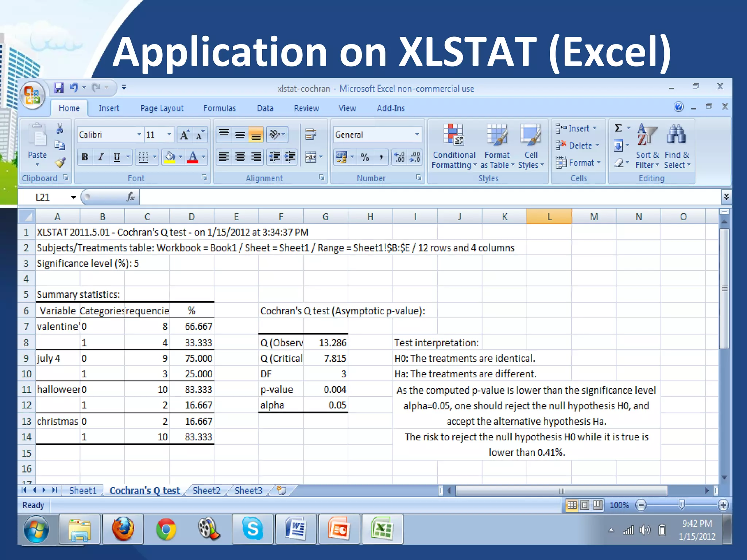
Task: Toggle Italic formatting
Action: tap(101, 157)
